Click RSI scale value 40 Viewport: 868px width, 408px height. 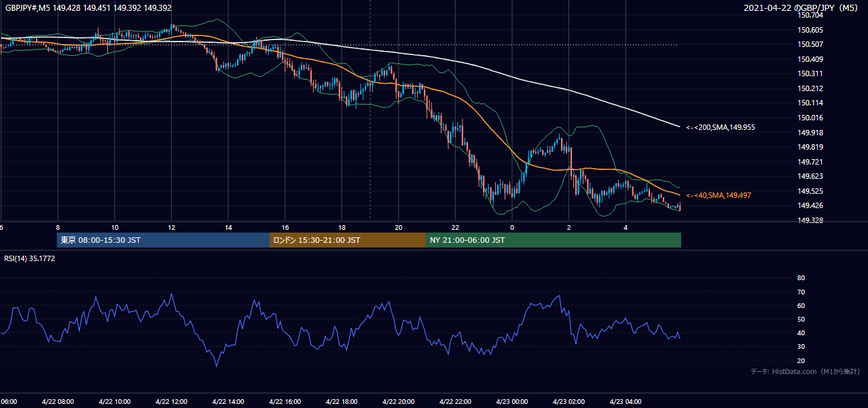(801, 333)
